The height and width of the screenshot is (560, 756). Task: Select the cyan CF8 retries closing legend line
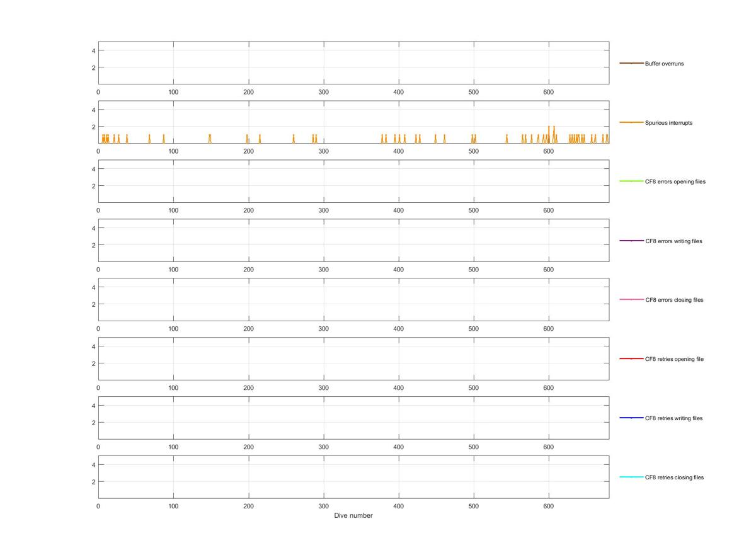(631, 477)
